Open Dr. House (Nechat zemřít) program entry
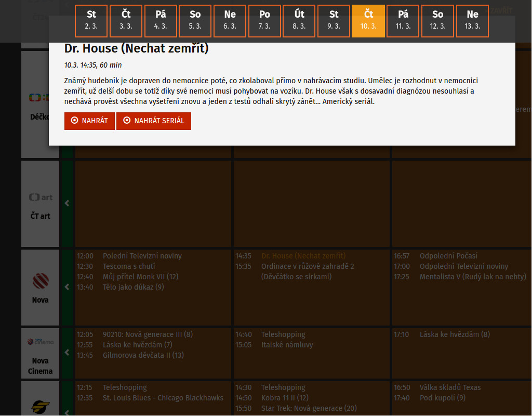 (303, 256)
